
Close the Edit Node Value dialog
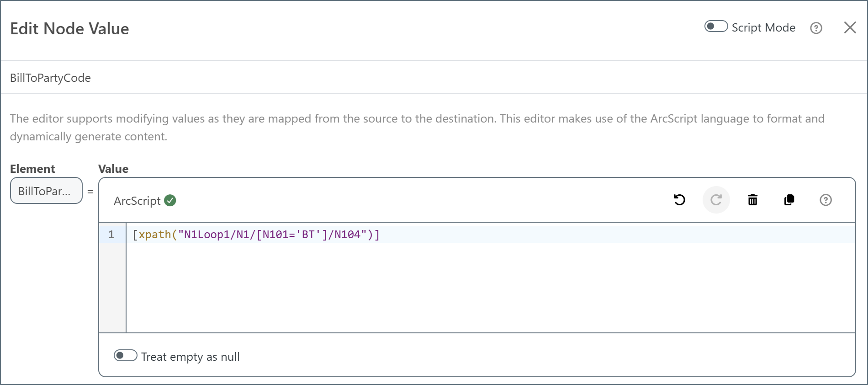click(x=850, y=28)
